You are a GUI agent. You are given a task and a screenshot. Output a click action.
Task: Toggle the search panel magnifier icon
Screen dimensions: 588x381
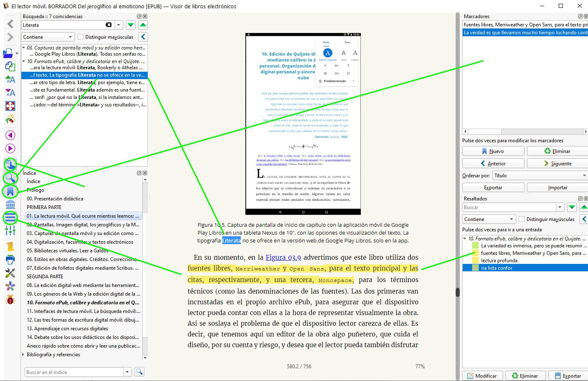pos(10,178)
